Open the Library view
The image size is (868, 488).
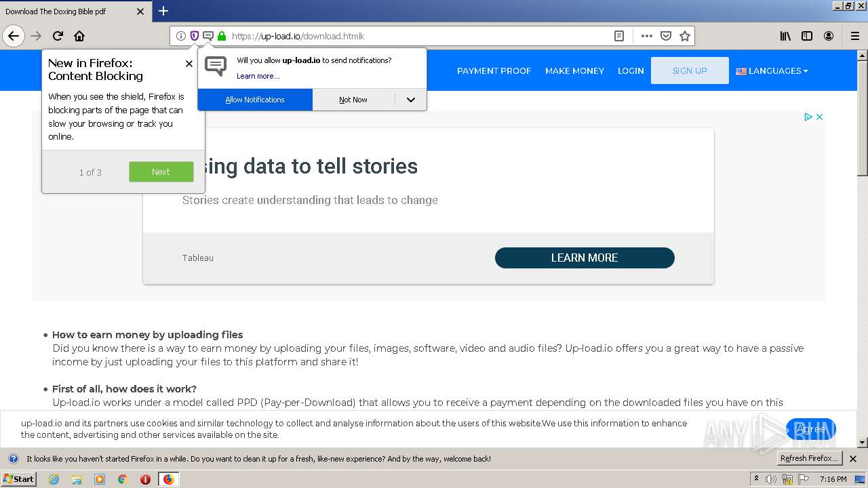click(x=785, y=36)
